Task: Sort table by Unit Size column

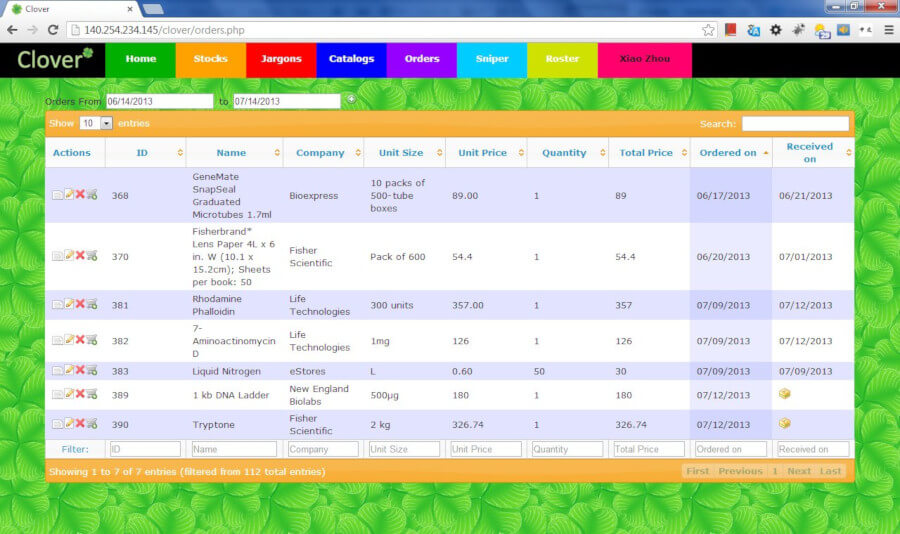Action: (405, 153)
